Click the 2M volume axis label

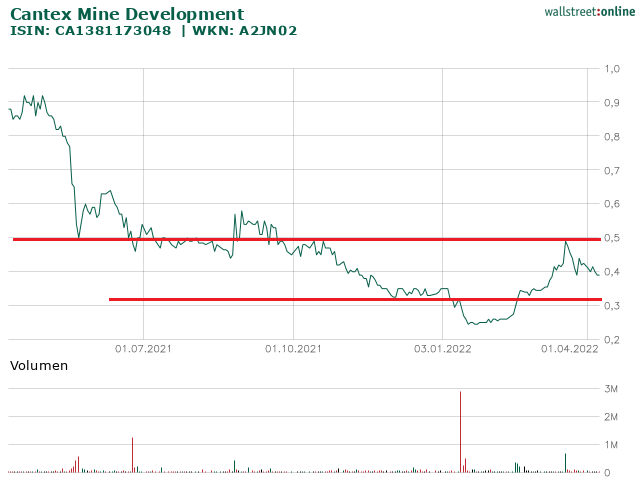tap(611, 417)
